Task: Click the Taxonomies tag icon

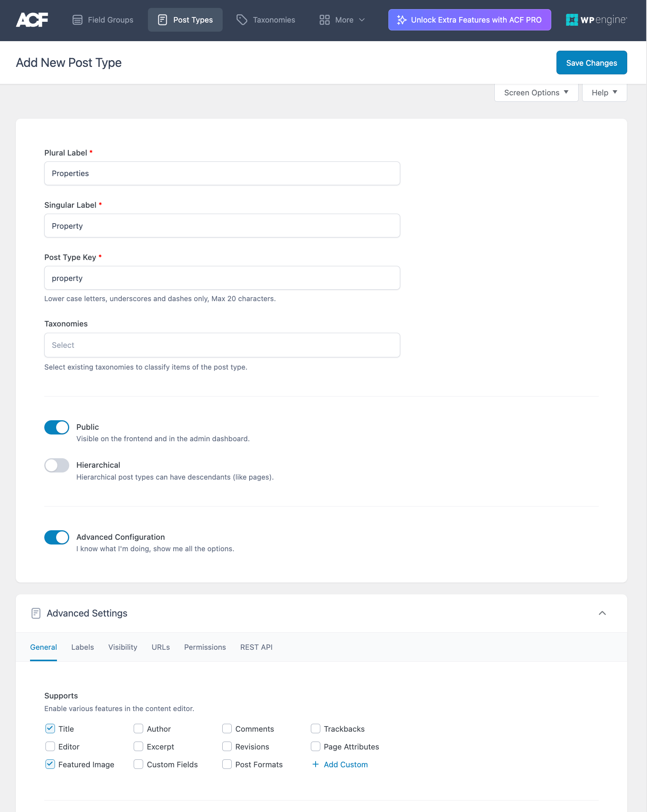Action: (x=241, y=19)
